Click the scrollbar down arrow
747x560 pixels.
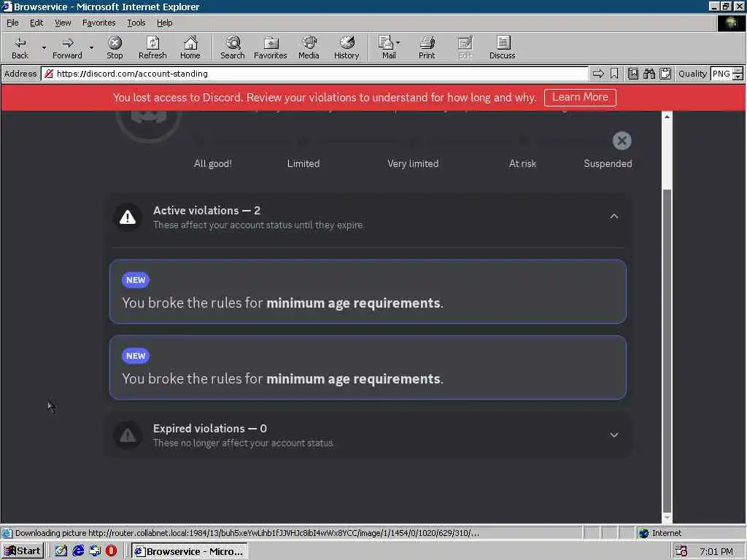coord(667,517)
